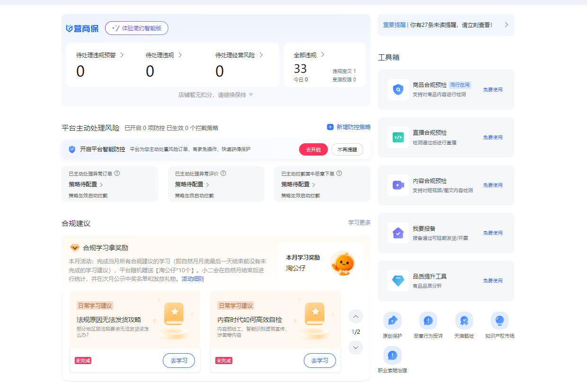
Task: Open the 活动细则 link
Action: point(193,279)
